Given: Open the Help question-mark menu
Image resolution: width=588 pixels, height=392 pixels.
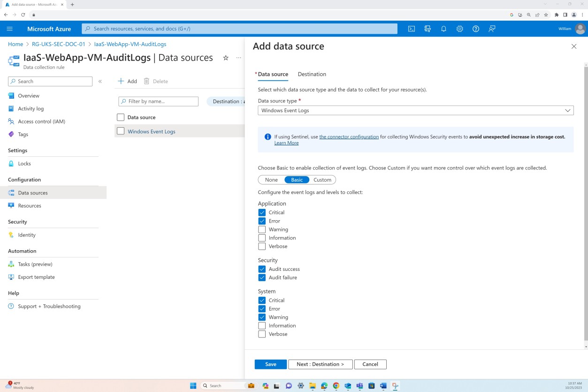Looking at the screenshot, I should tap(475, 29).
